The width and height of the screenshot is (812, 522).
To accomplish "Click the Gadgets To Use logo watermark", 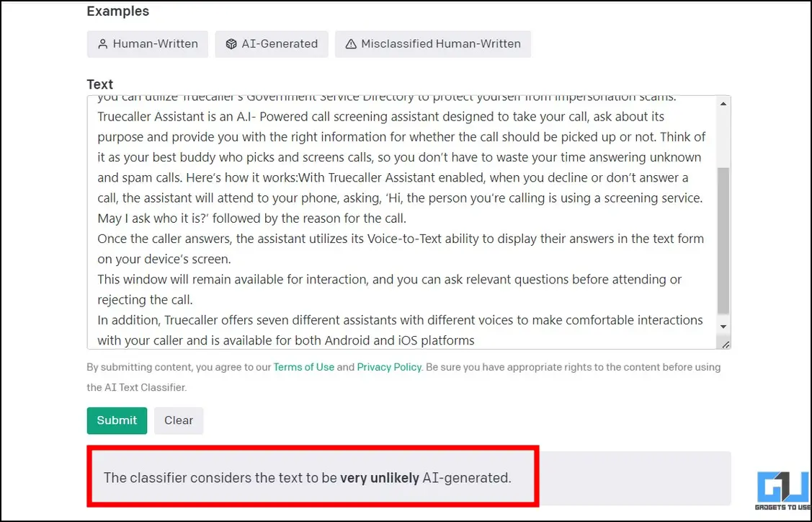I will click(783, 491).
